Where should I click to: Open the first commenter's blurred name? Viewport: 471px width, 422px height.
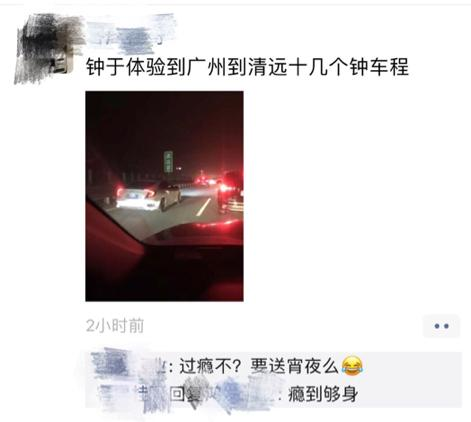click(128, 365)
